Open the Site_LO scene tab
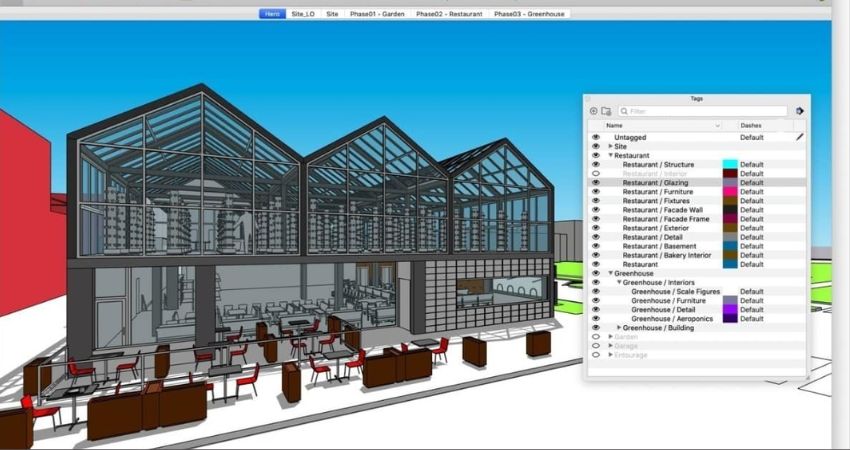The width and height of the screenshot is (850, 450). [x=303, y=14]
